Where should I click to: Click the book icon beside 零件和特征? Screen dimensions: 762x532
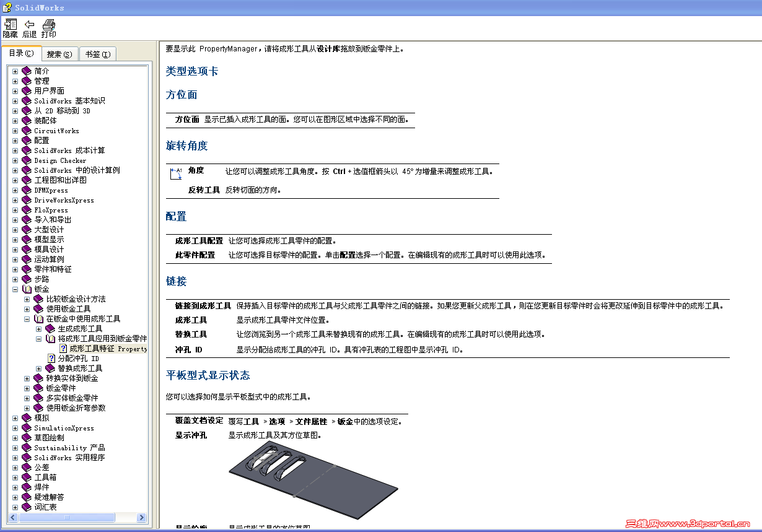(x=27, y=269)
